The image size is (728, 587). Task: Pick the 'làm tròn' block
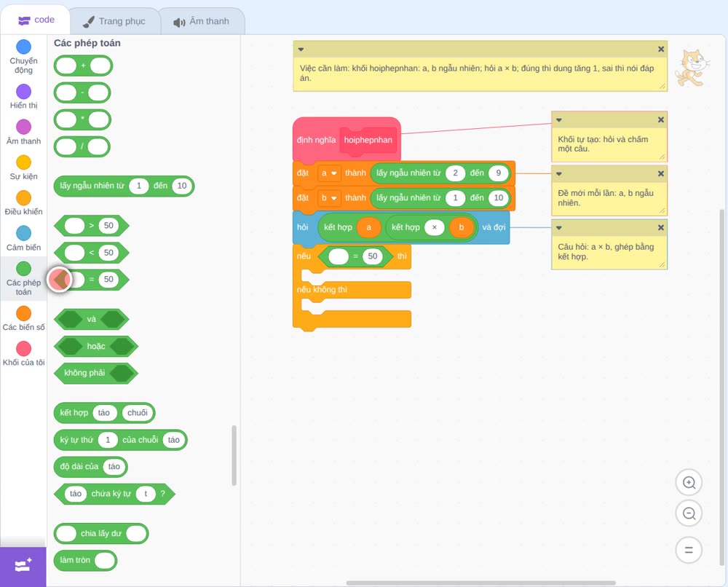(85, 560)
